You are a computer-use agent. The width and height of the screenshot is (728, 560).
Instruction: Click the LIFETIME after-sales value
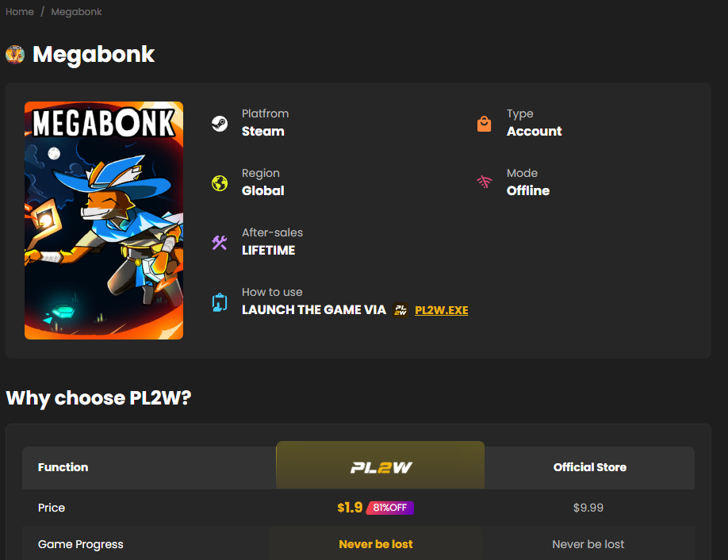268,251
